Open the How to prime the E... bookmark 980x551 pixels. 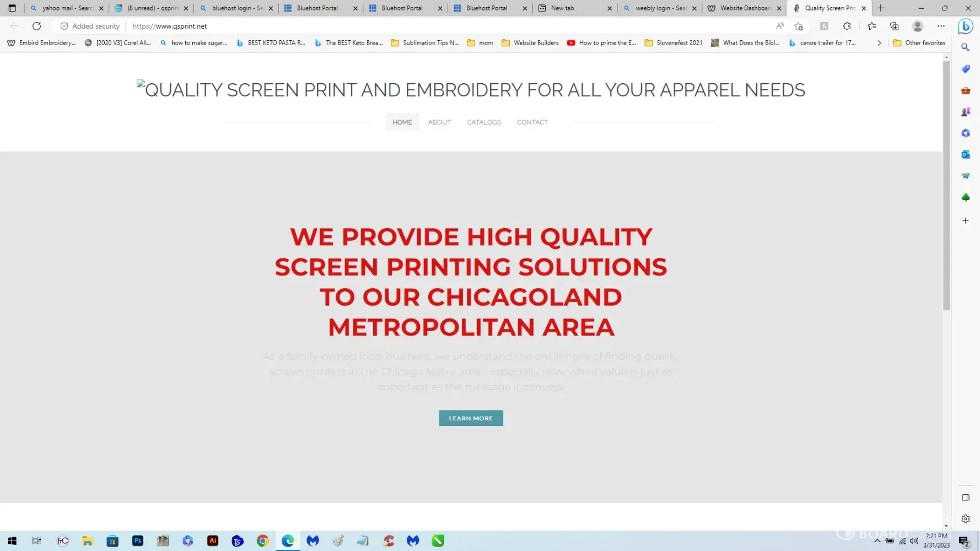tap(602, 43)
